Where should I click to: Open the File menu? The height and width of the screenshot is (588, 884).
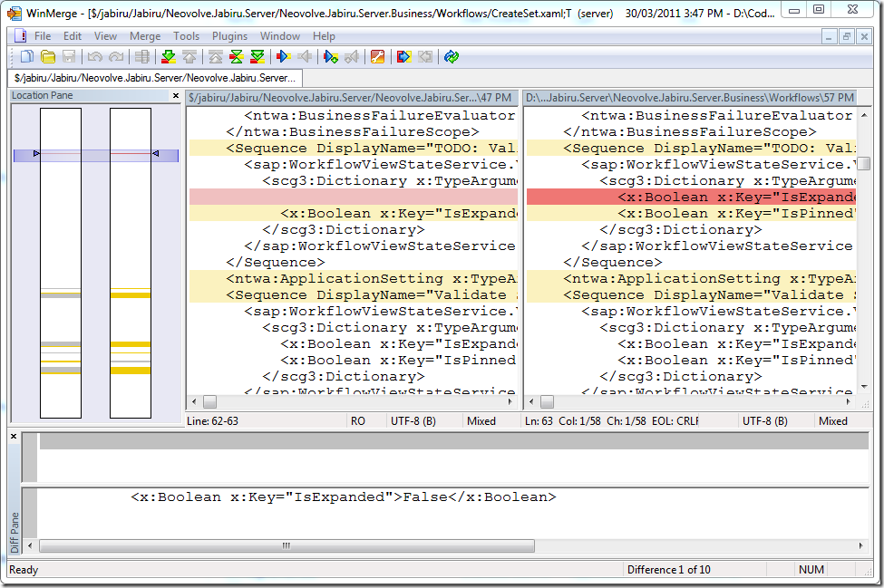[x=43, y=36]
